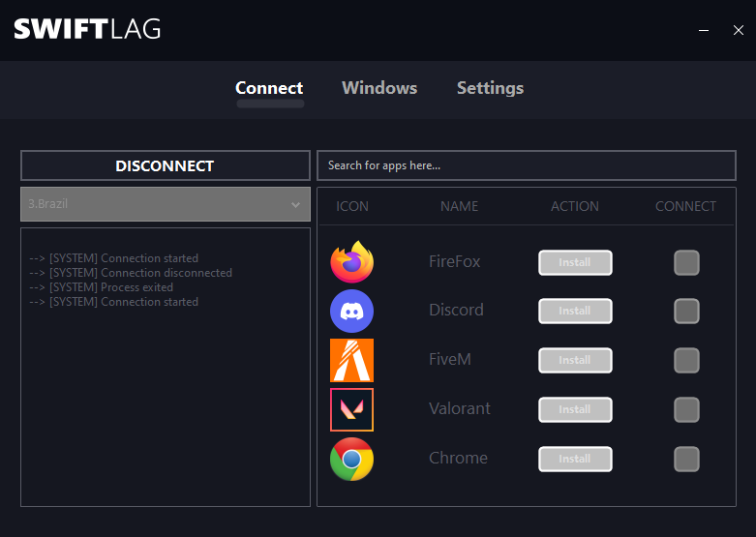The height and width of the screenshot is (537, 756).
Task: Minimize the SwiftLag window
Action: tap(704, 30)
